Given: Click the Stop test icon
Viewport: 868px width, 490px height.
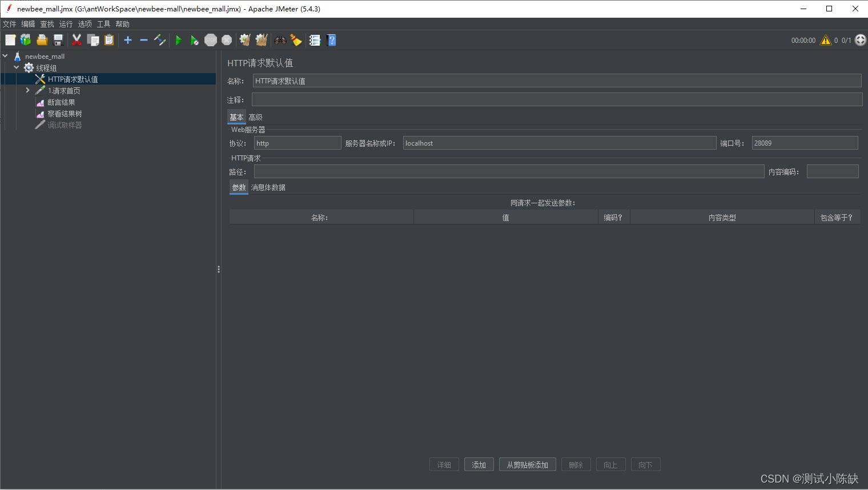Looking at the screenshot, I should point(211,40).
